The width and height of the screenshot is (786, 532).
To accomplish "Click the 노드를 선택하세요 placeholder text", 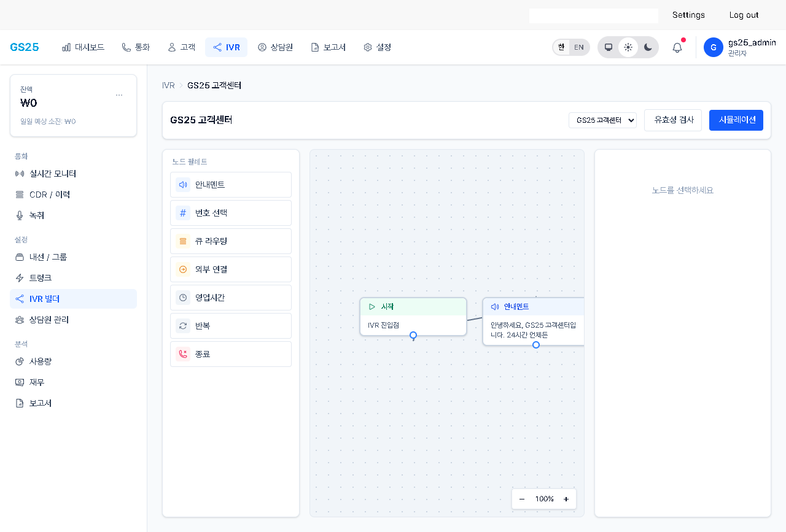I will click(683, 190).
